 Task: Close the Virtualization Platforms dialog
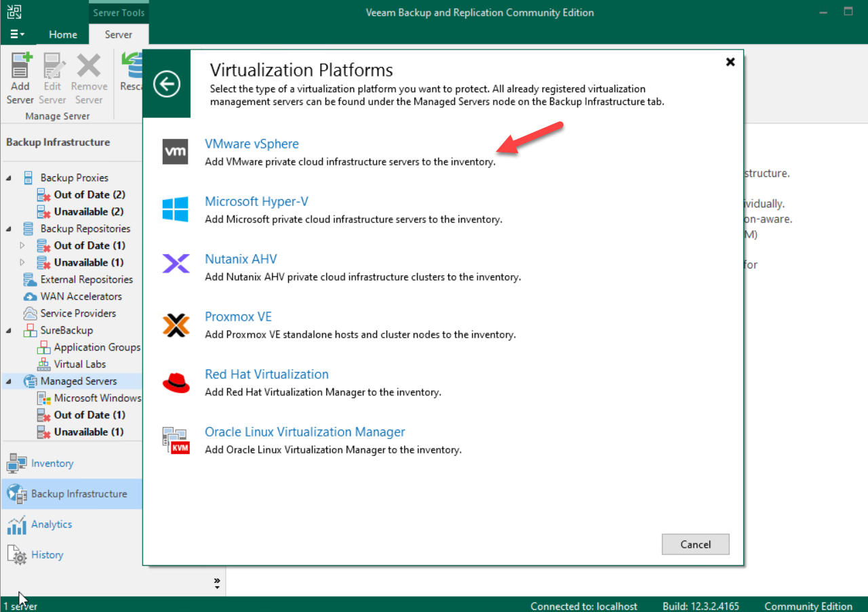coord(730,62)
